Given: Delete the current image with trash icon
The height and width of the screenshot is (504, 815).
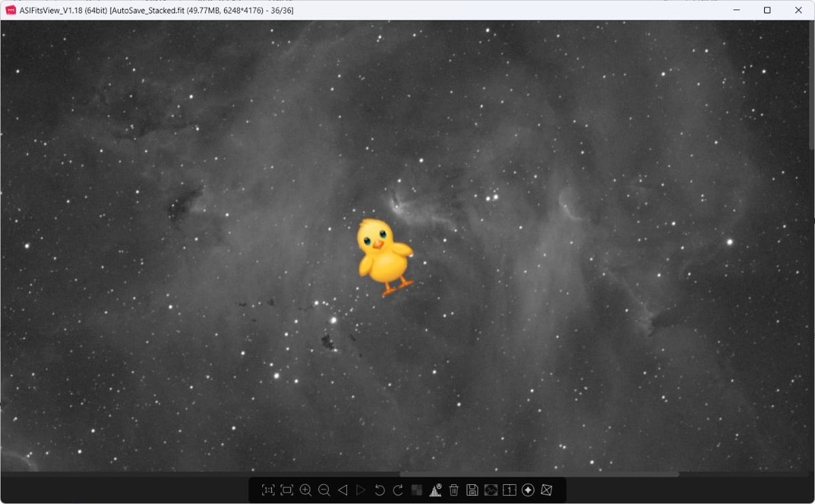Looking at the screenshot, I should pyautogui.click(x=454, y=490).
